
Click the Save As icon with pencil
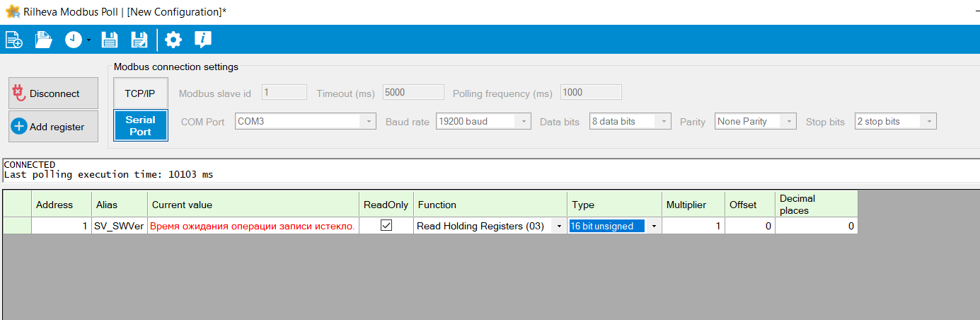140,40
